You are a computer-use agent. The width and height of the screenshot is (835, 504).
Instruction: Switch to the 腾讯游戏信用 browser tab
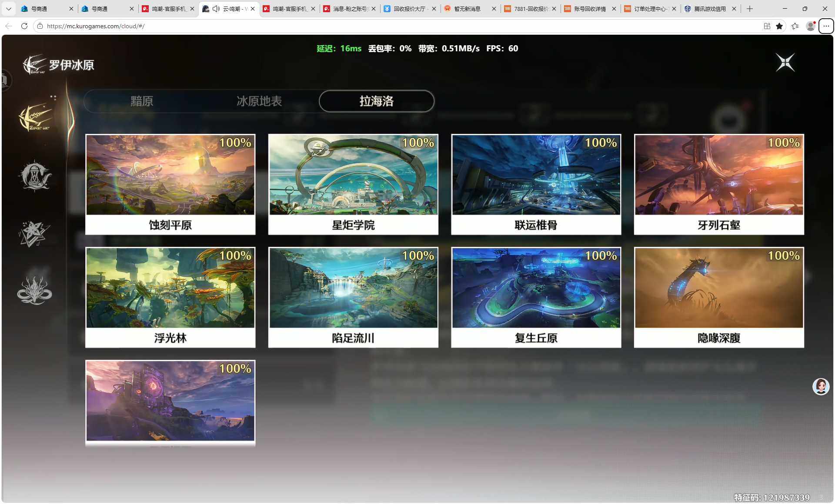pos(710,9)
